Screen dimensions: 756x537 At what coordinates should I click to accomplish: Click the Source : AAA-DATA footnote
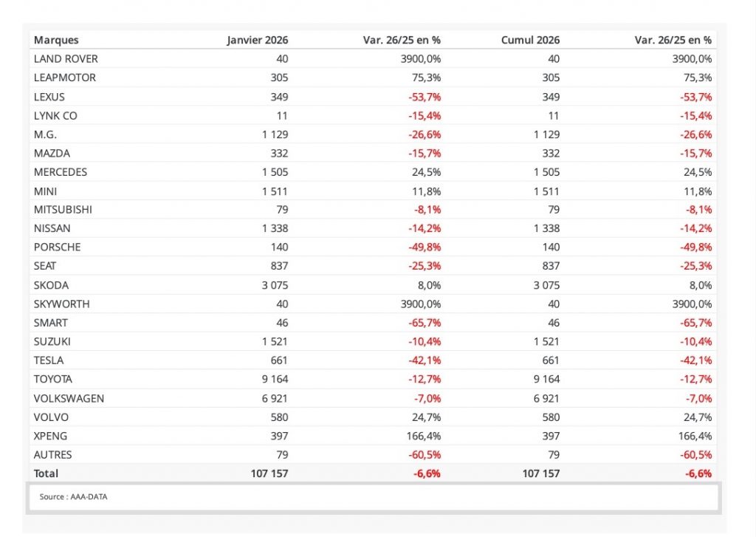(74, 497)
